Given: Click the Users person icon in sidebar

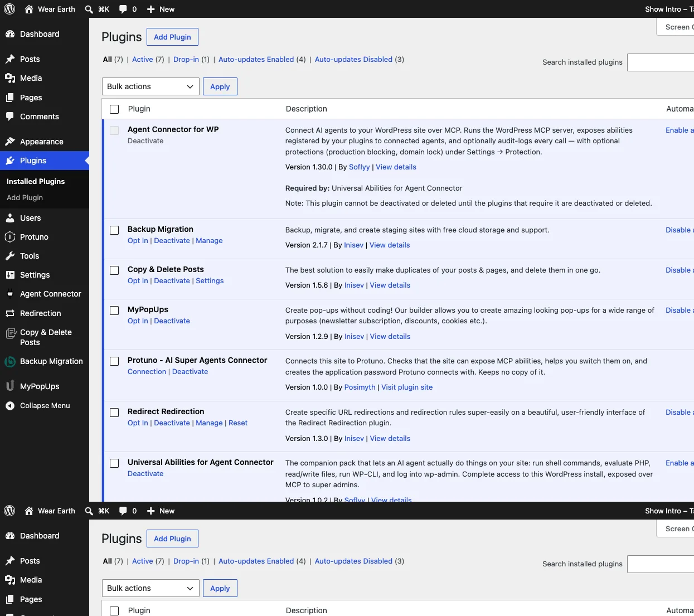Looking at the screenshot, I should click(10, 218).
